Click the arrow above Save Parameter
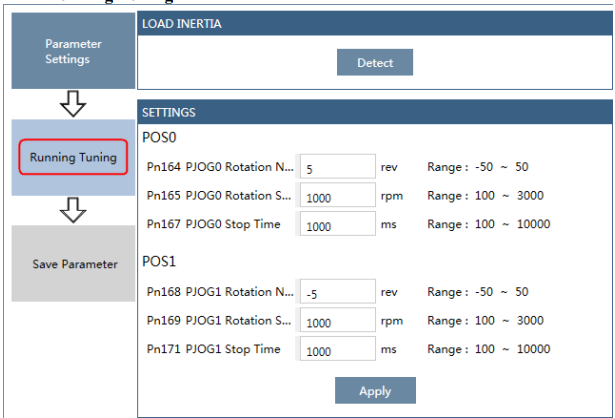The image size is (615, 418). [x=73, y=210]
